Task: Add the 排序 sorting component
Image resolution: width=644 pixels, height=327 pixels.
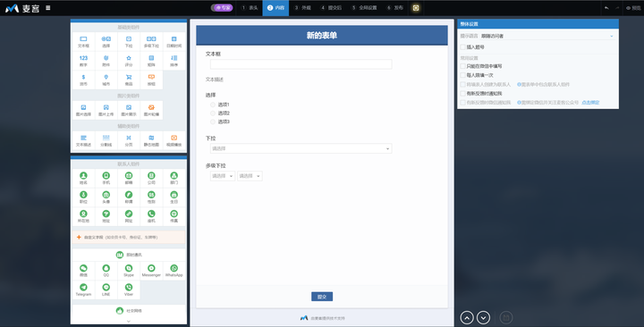Action: pyautogui.click(x=174, y=61)
